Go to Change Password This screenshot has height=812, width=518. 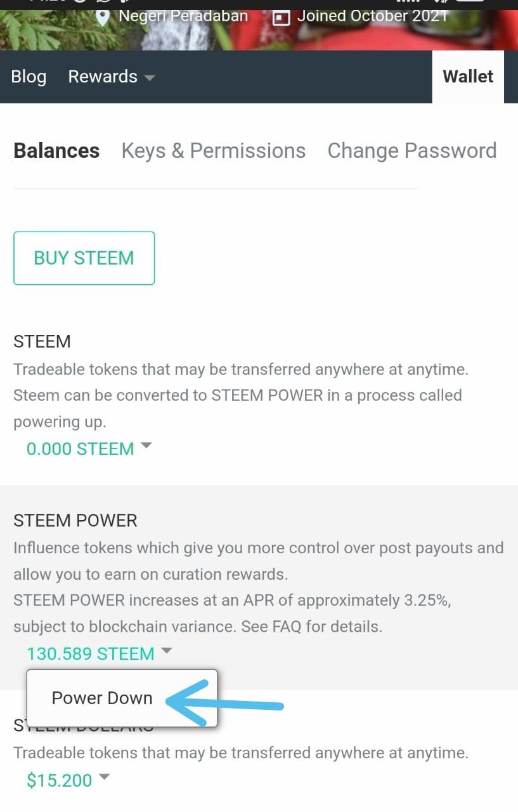(411, 151)
